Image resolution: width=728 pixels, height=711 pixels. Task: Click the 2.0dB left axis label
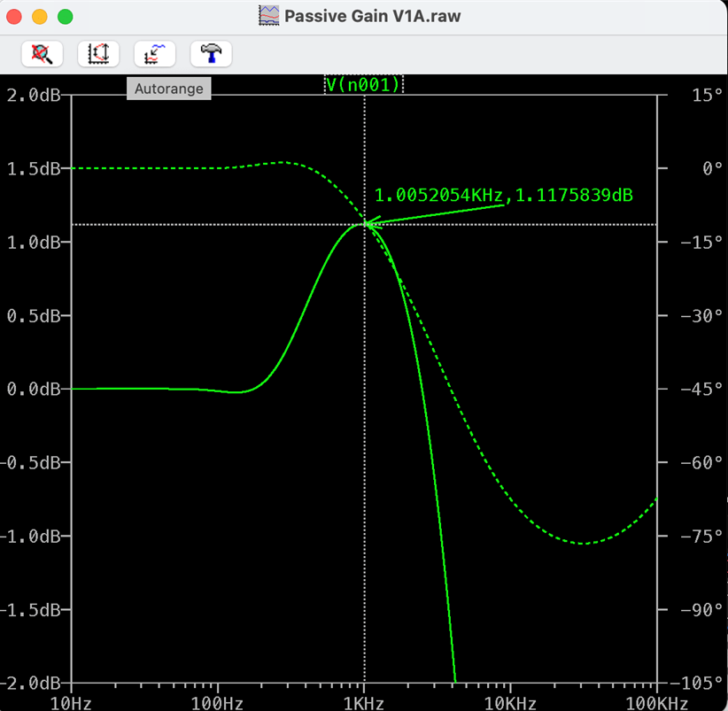click(x=34, y=95)
